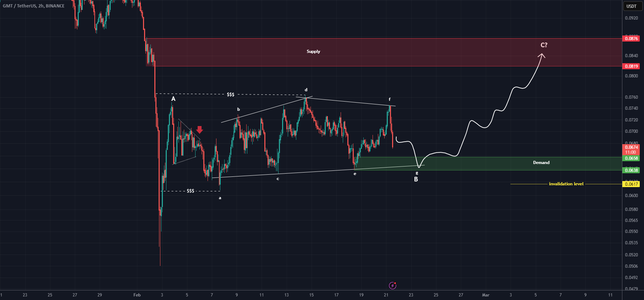Click the 0.0638 green price label
This screenshot has width=644, height=300.
632,170
